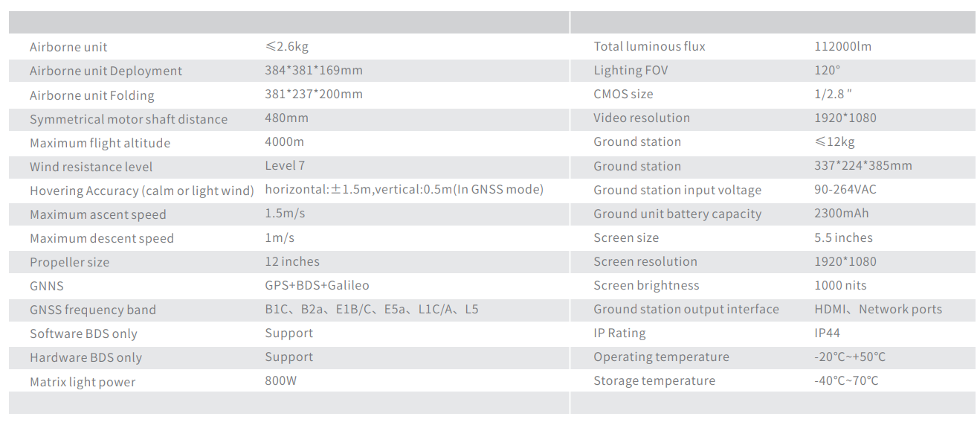Select the 'Storage temperature' label
This screenshot has width=980, height=431.
(x=654, y=380)
